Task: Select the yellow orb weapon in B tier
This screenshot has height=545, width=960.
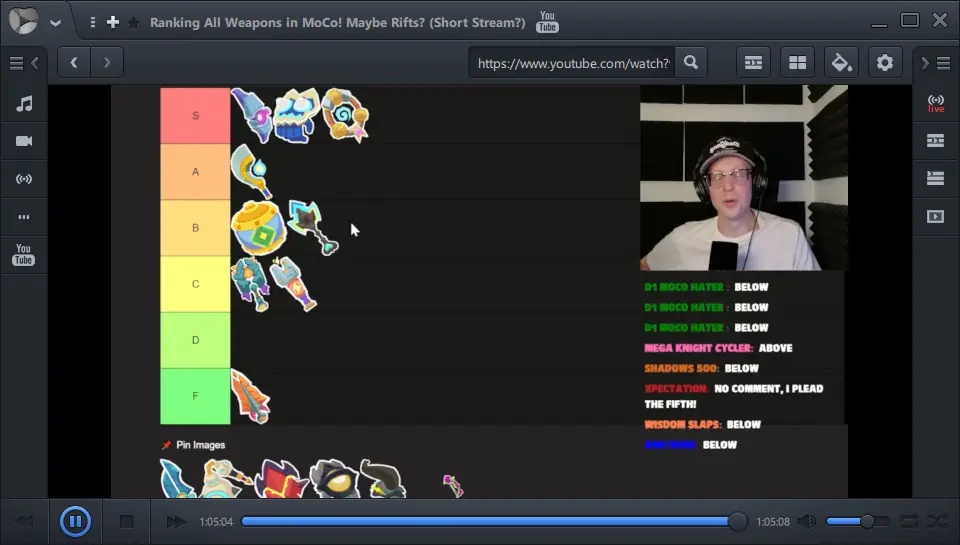Action: [258, 228]
